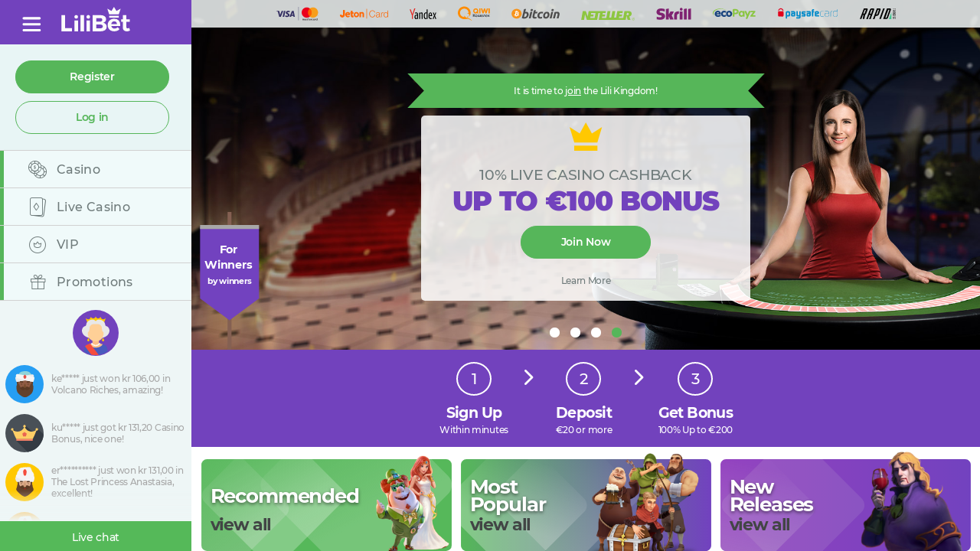
Task: Select the first carousel dot
Action: click(555, 332)
